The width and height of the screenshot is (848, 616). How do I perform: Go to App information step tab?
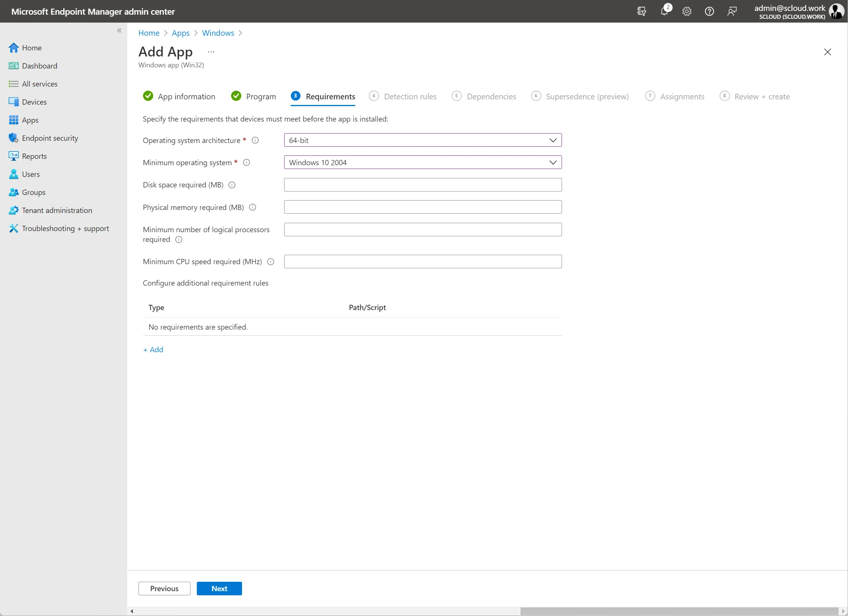179,96
